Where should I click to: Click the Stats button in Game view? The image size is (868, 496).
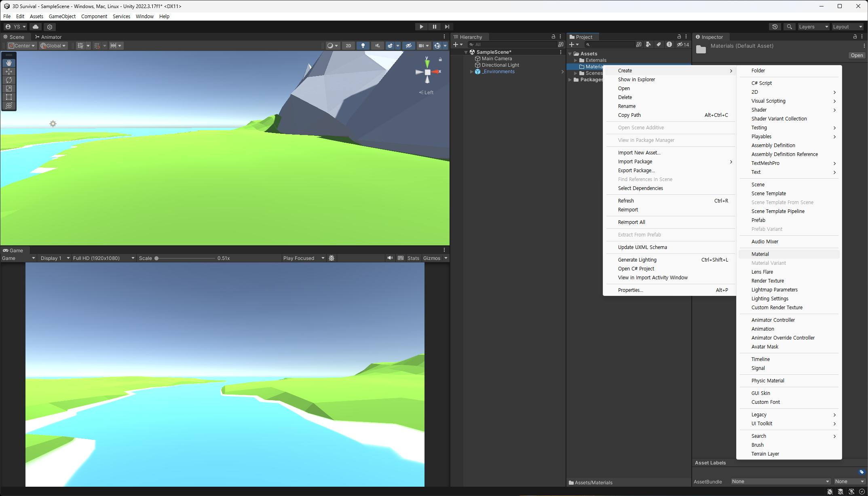tap(413, 258)
